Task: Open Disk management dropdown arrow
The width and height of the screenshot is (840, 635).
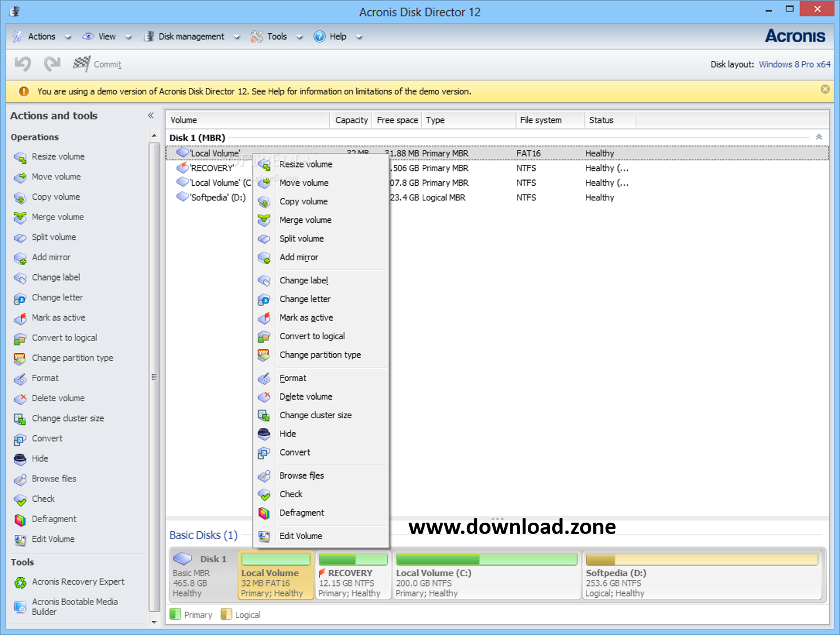Action: coord(237,37)
